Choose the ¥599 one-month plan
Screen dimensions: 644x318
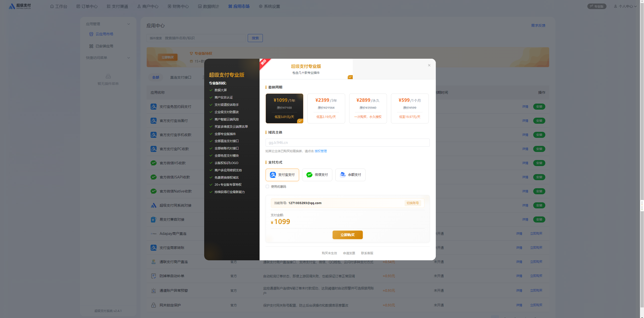pos(410,108)
